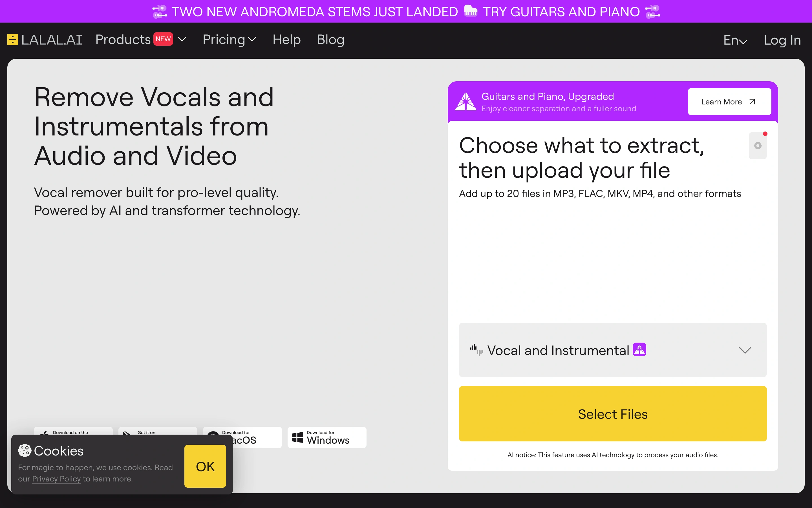Click the "Remove Vocals and Instrumentals" headline
812x508 pixels.
154,126
